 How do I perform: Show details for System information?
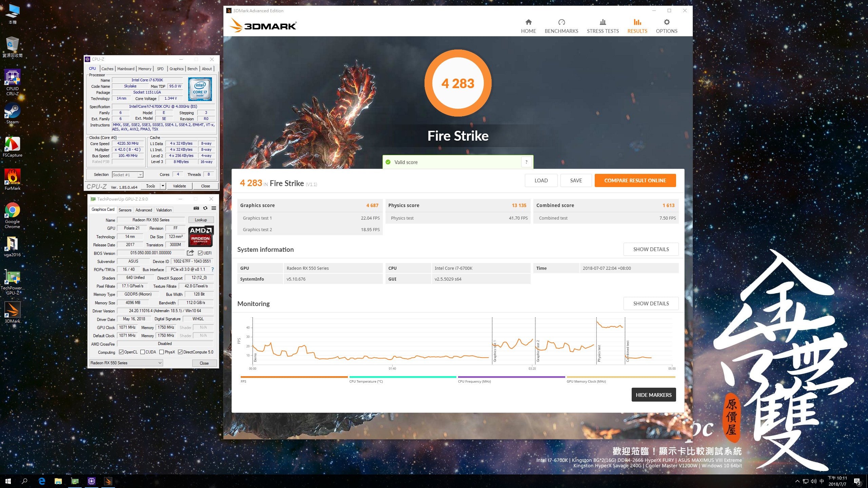(x=651, y=249)
